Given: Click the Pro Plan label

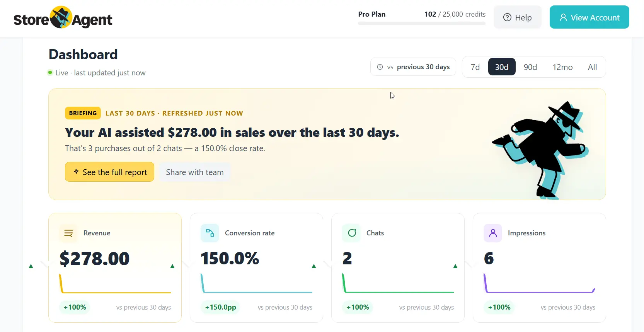Looking at the screenshot, I should click(x=372, y=14).
